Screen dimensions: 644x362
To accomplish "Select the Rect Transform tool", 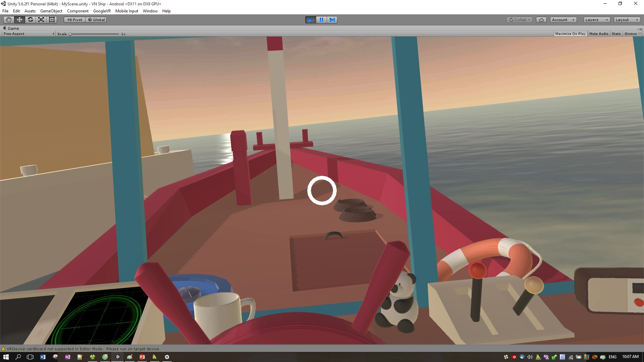I will point(52,20).
